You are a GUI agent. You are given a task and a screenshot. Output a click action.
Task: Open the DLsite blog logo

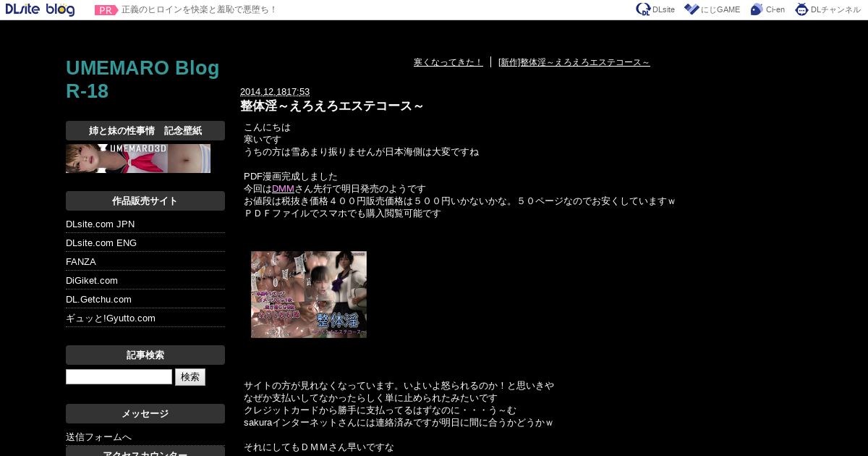40,9
